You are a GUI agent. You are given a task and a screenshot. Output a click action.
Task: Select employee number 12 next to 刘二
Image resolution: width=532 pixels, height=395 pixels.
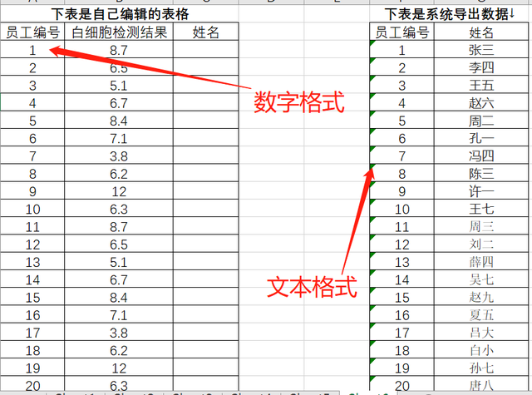tap(402, 244)
